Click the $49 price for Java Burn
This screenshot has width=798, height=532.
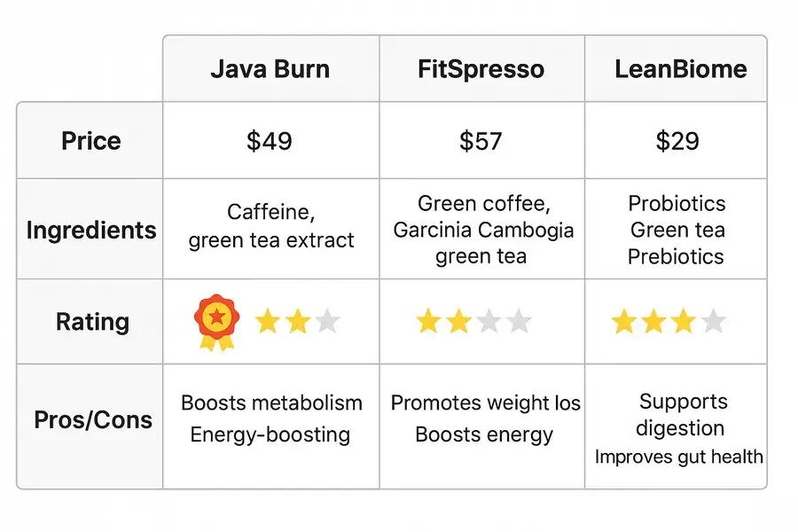tap(270, 141)
